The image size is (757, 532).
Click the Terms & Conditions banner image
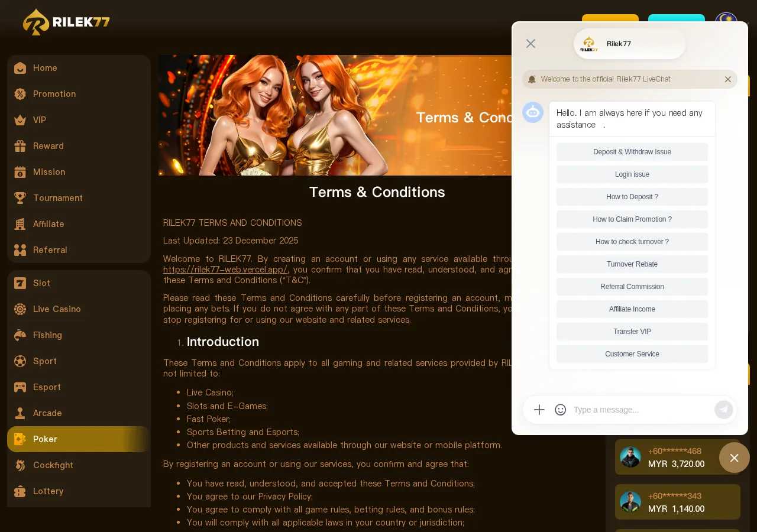[x=335, y=115]
